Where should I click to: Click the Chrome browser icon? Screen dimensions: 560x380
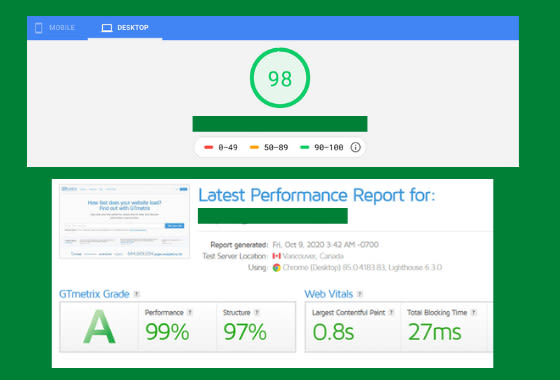click(x=276, y=268)
